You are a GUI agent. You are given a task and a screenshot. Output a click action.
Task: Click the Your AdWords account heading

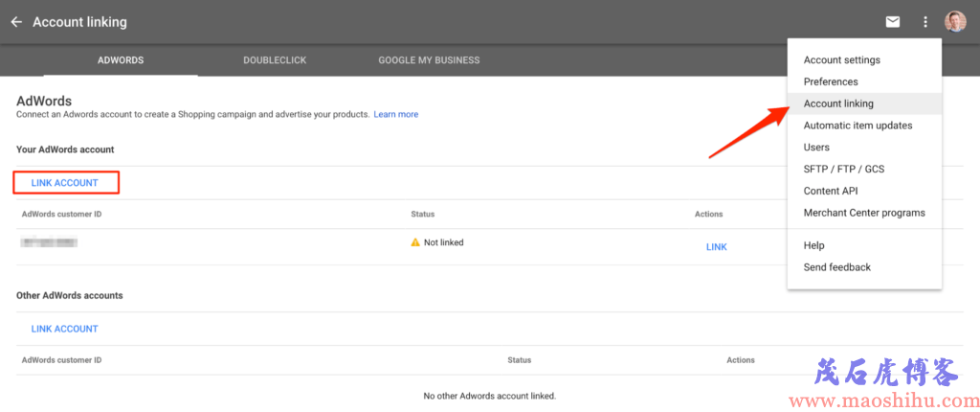click(x=65, y=149)
